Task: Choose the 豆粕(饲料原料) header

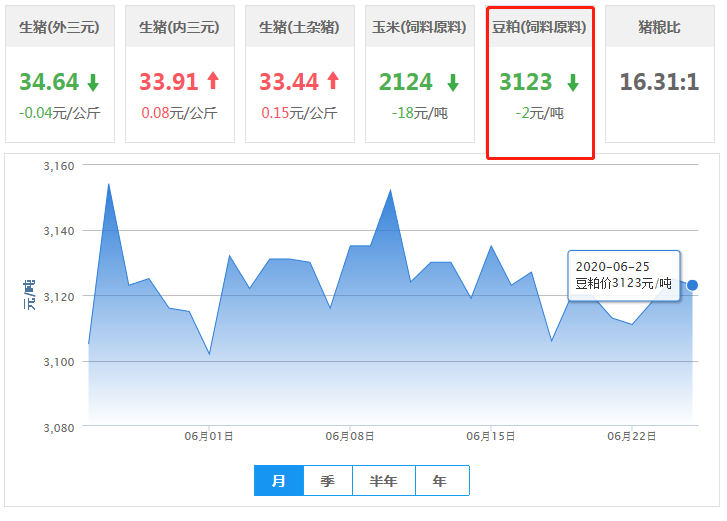Action: click(x=540, y=27)
